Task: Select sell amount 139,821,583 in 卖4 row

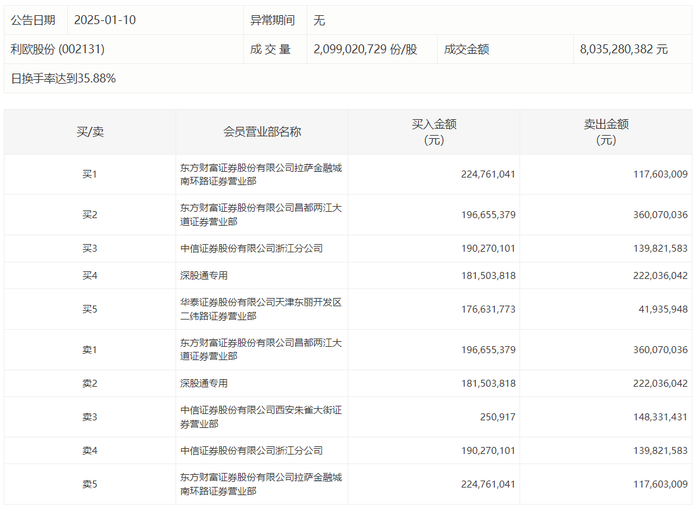Action: (x=660, y=451)
